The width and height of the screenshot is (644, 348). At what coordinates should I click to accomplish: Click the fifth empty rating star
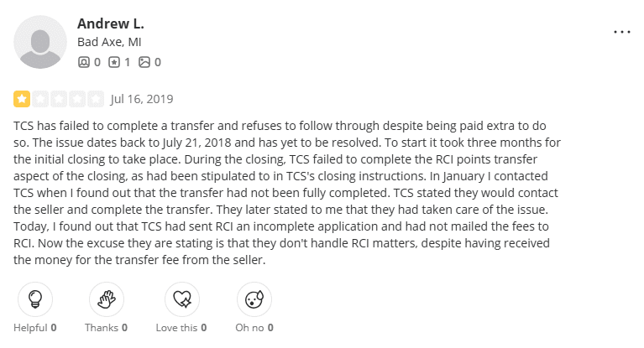pyautogui.click(x=96, y=99)
